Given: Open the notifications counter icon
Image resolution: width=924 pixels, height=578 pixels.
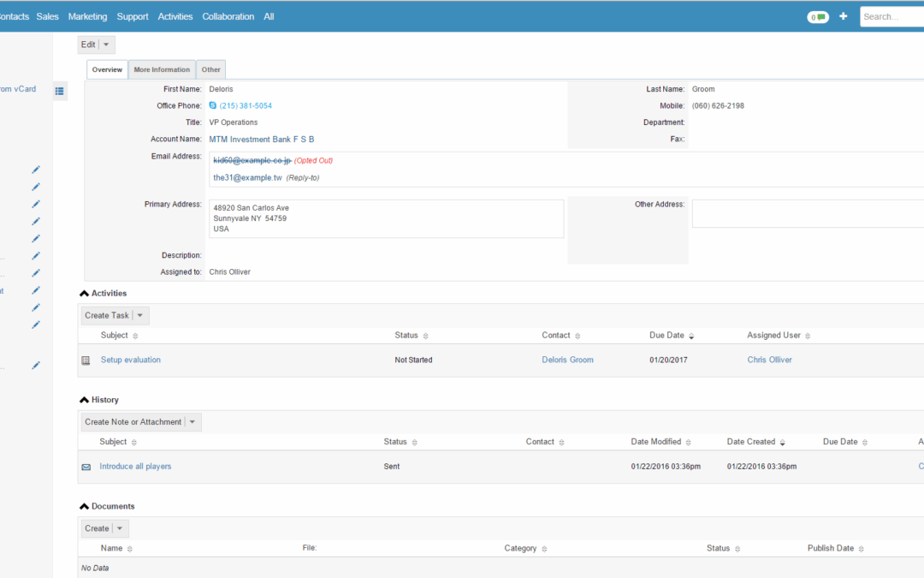Looking at the screenshot, I should pyautogui.click(x=817, y=17).
